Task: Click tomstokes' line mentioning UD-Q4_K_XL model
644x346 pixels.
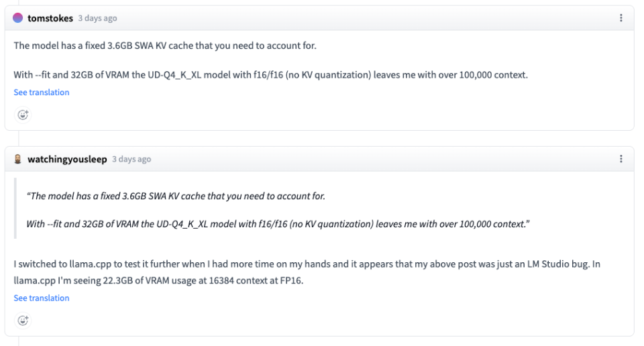Action: click(270, 74)
